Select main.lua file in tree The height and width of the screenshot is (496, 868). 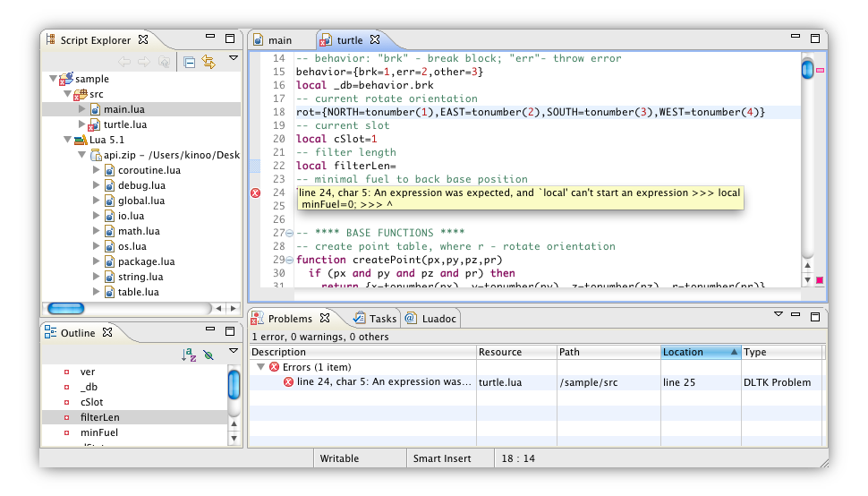pos(124,109)
